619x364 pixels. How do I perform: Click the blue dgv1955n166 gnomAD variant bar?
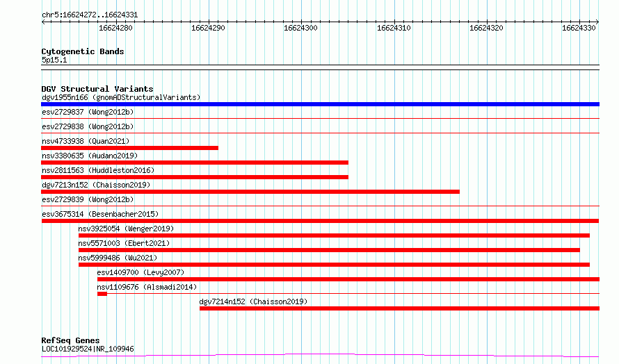pyautogui.click(x=320, y=104)
